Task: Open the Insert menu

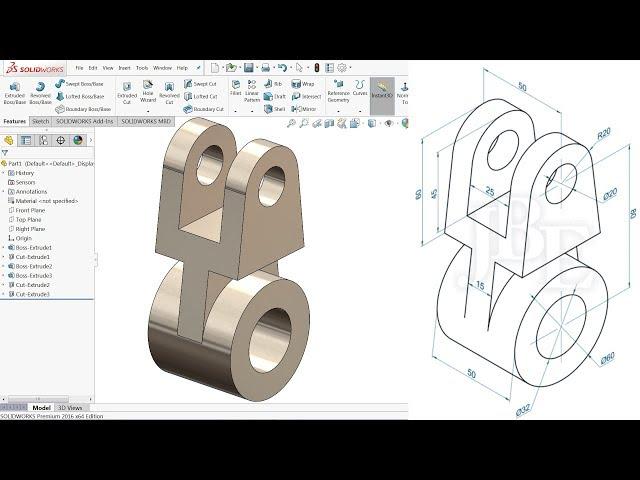Action: click(x=124, y=68)
